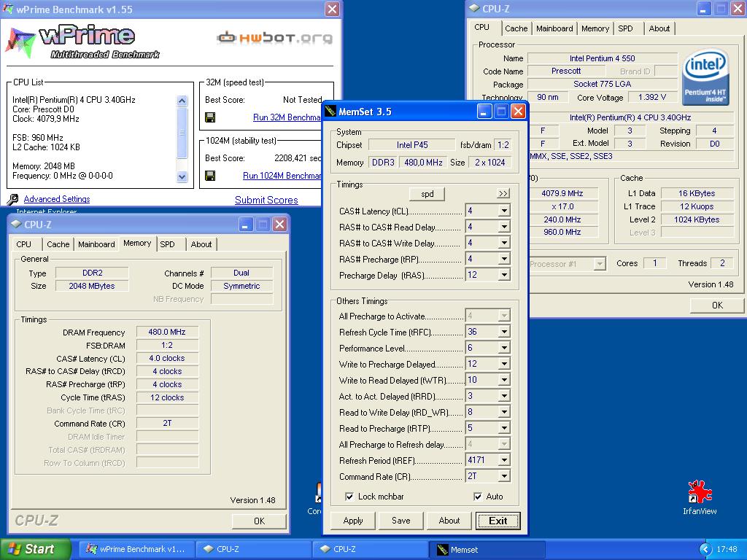This screenshot has width=747, height=560.
Task: Click the Advanced Settings wrench icon in wPrime
Action: pos(13,199)
